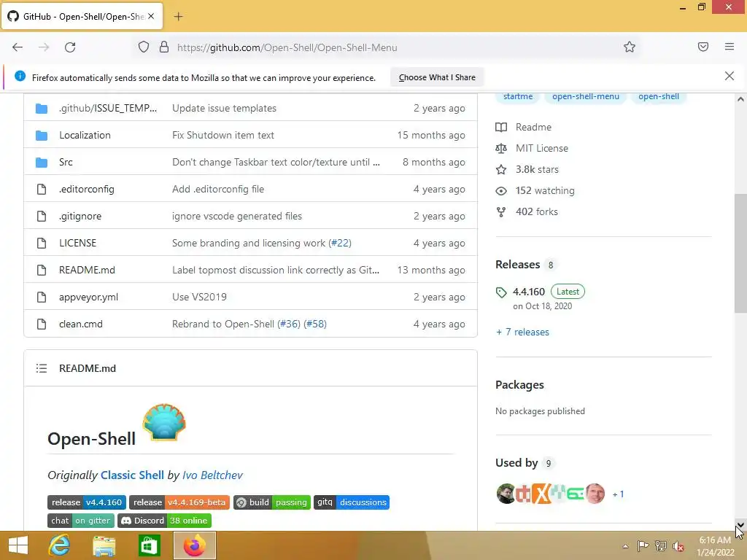Click the Choose What I Share button
This screenshot has width=747, height=560.
tap(437, 77)
